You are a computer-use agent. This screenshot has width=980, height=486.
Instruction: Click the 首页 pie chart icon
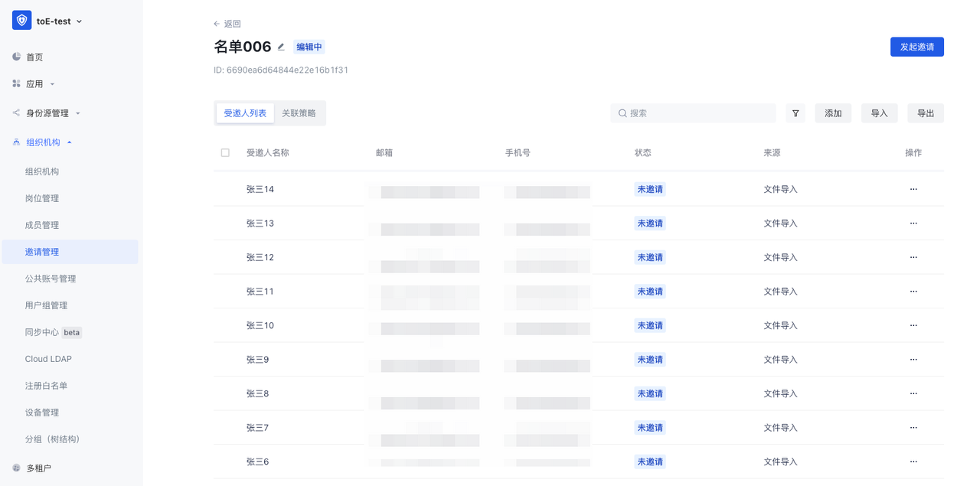16,57
